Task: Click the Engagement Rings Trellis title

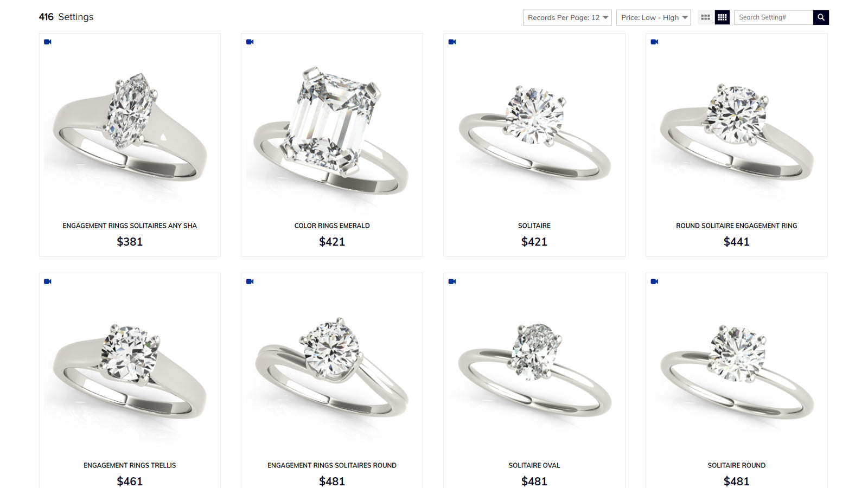Action: click(x=130, y=465)
